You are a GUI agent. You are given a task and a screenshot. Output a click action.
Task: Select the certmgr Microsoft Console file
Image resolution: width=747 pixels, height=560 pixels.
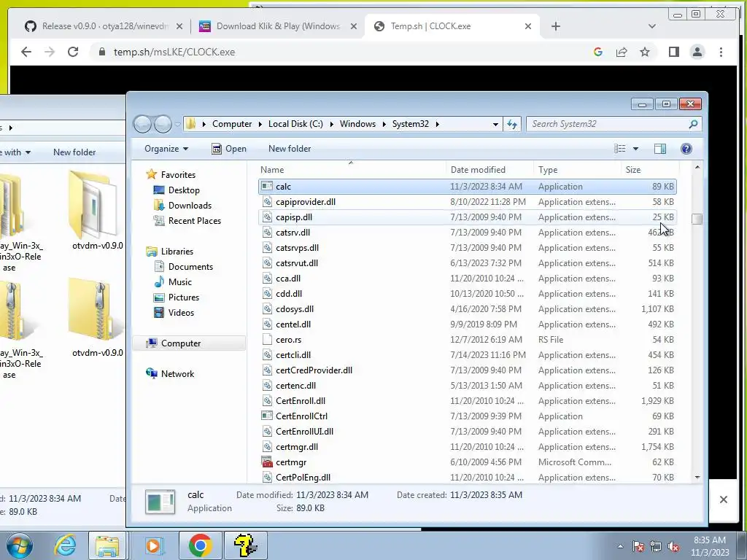coord(467,462)
